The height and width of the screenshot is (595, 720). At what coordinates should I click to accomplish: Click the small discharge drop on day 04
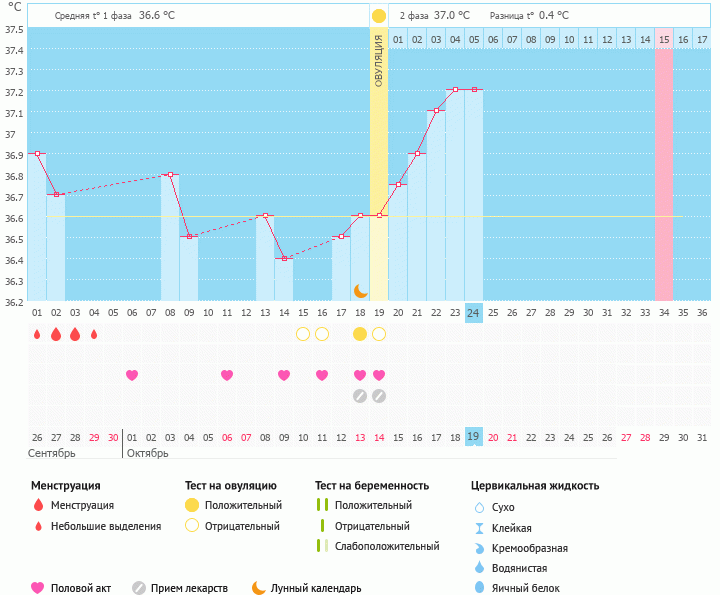point(94,334)
